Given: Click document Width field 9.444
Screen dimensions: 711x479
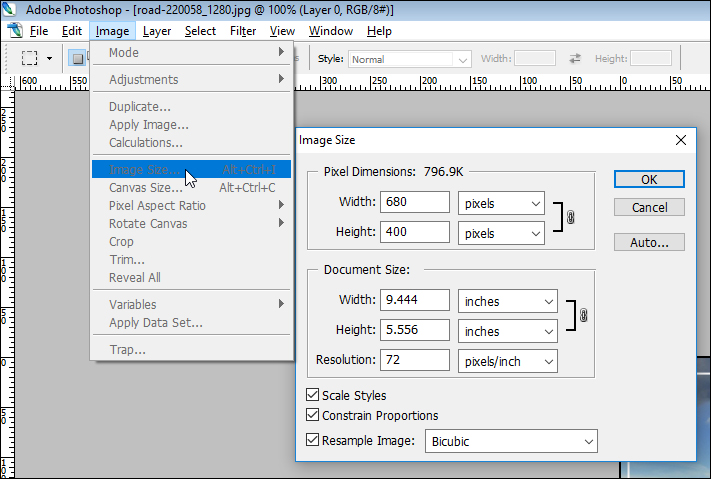Looking at the screenshot, I should pyautogui.click(x=415, y=300).
